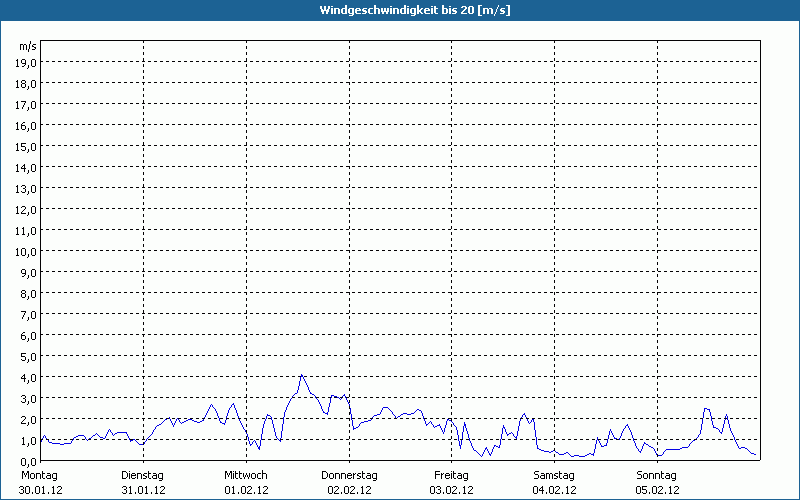Click the 'm/s' axis unit label
800x500 pixels.
tap(28, 46)
